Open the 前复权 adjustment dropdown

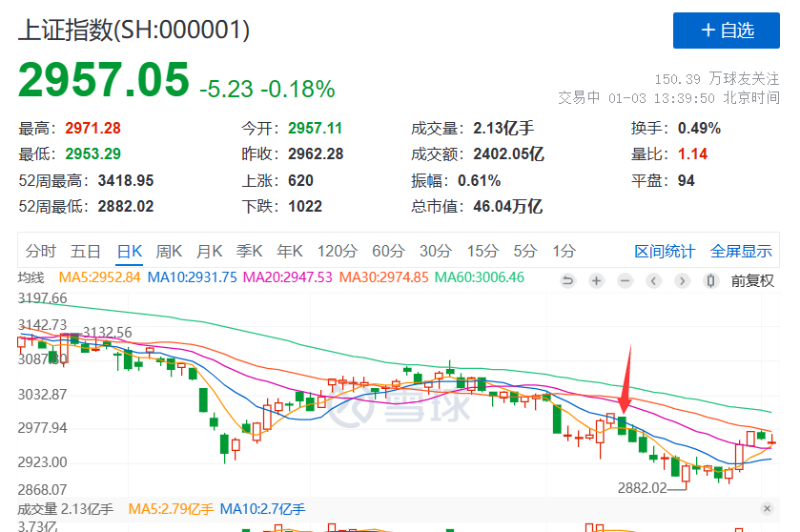(x=752, y=280)
